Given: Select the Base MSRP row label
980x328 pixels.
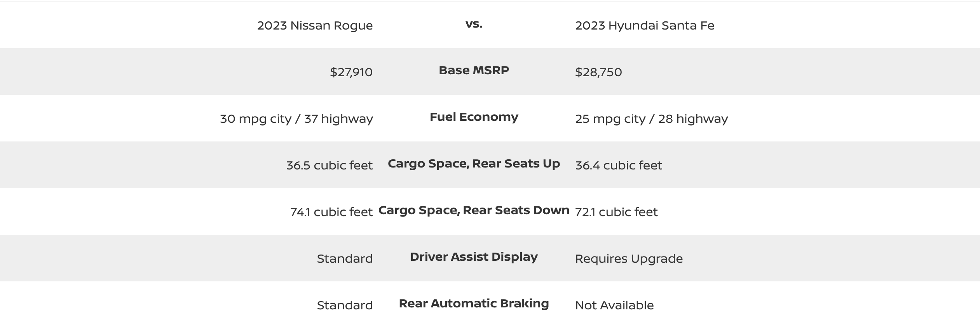Looking at the screenshot, I should 474,70.
